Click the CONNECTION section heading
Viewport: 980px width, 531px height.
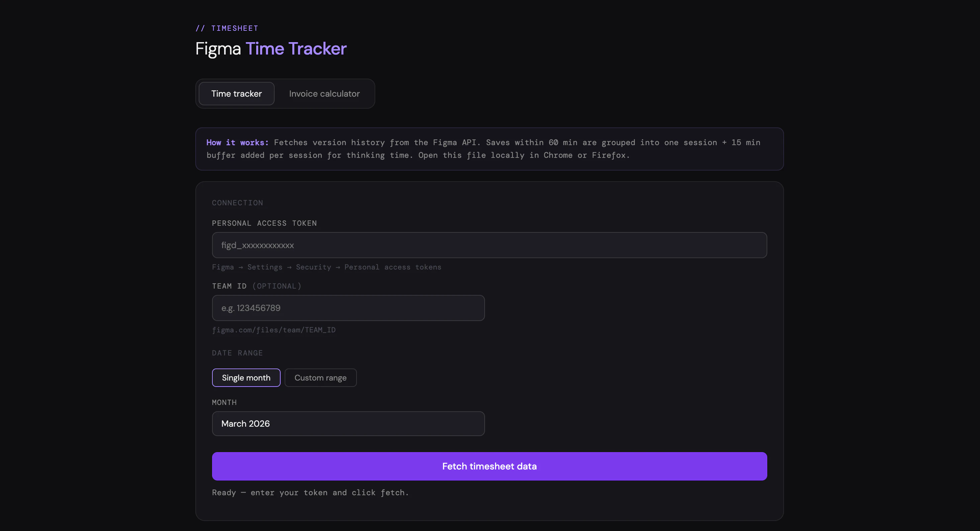[237, 203]
